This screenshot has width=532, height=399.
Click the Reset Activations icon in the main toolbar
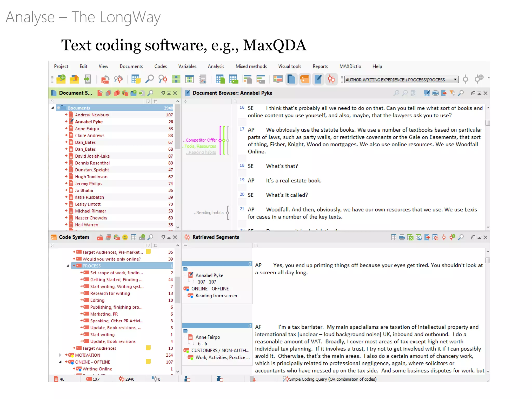(x=105, y=79)
